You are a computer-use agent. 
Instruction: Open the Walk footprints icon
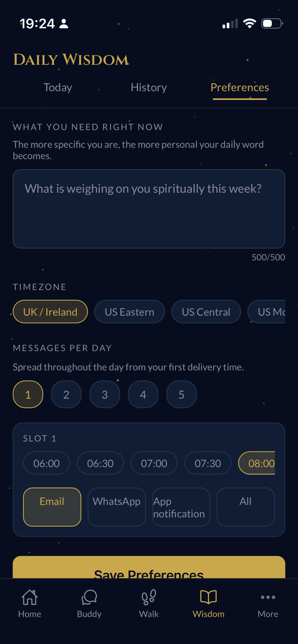149,597
